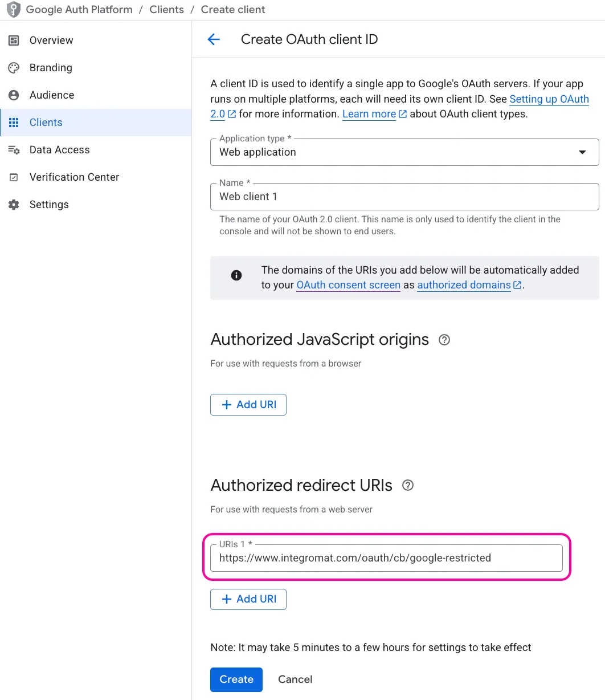This screenshot has height=700, width=605.
Task: Click the Google Auth Platform shield icon
Action: click(13, 10)
